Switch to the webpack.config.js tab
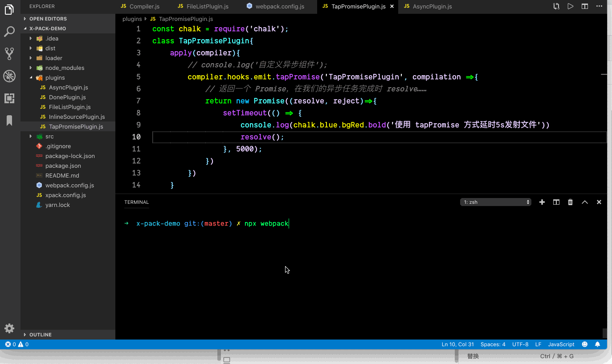 point(280,7)
